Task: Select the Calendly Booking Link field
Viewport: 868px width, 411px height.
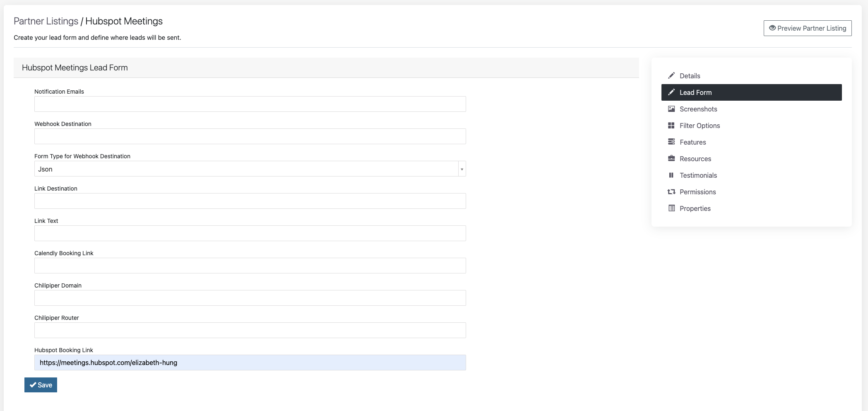Action: click(x=250, y=266)
